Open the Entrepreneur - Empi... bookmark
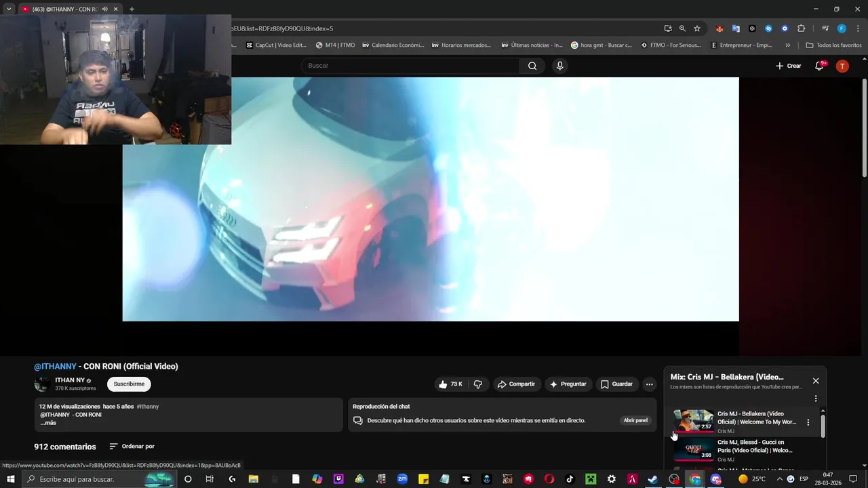This screenshot has width=868, height=488. coord(741,45)
